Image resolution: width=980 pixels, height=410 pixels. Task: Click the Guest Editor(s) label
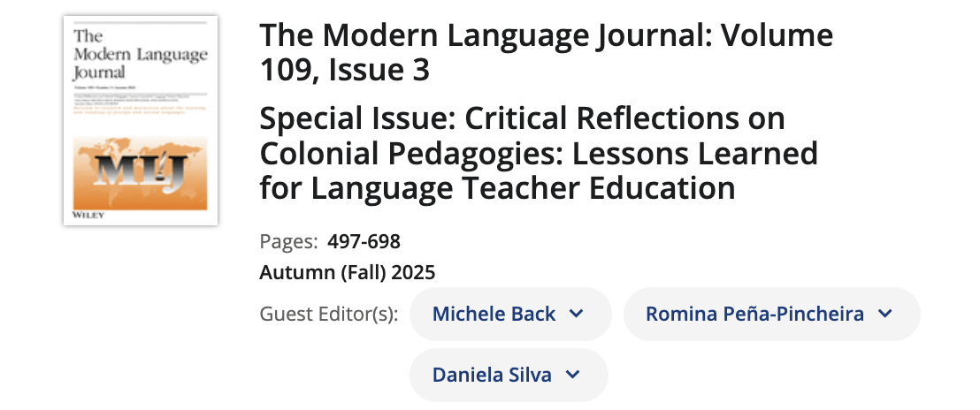328,314
